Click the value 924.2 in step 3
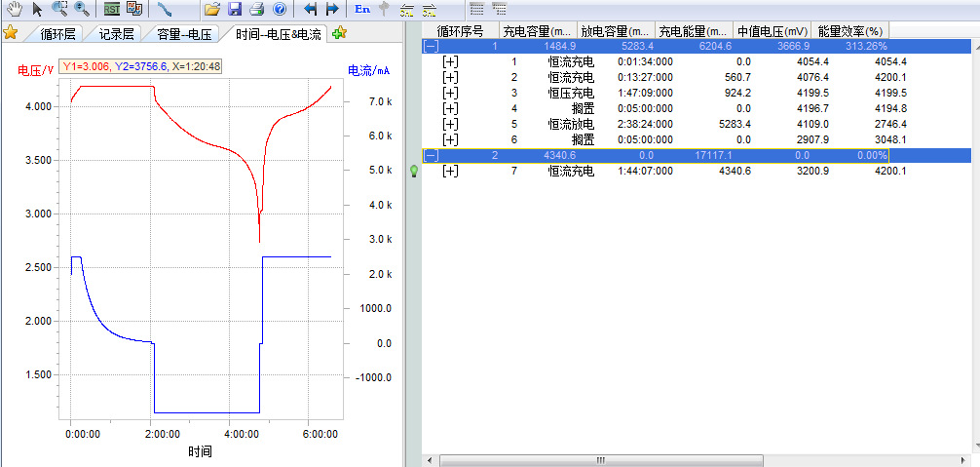Screen dimensions: 980x467 737,93
